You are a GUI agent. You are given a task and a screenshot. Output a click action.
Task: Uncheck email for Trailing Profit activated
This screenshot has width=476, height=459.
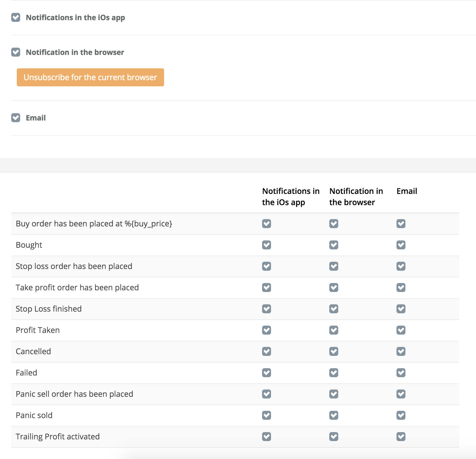(401, 437)
